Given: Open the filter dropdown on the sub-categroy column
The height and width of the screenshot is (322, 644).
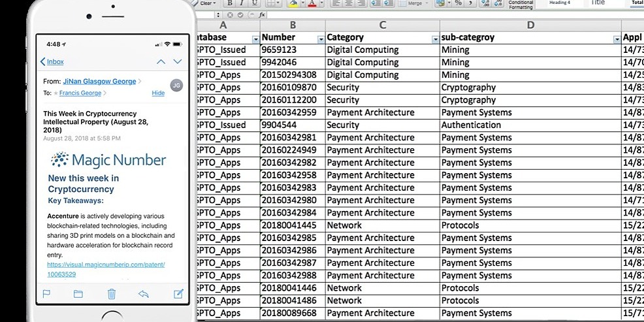Looking at the screenshot, I should click(617, 39).
